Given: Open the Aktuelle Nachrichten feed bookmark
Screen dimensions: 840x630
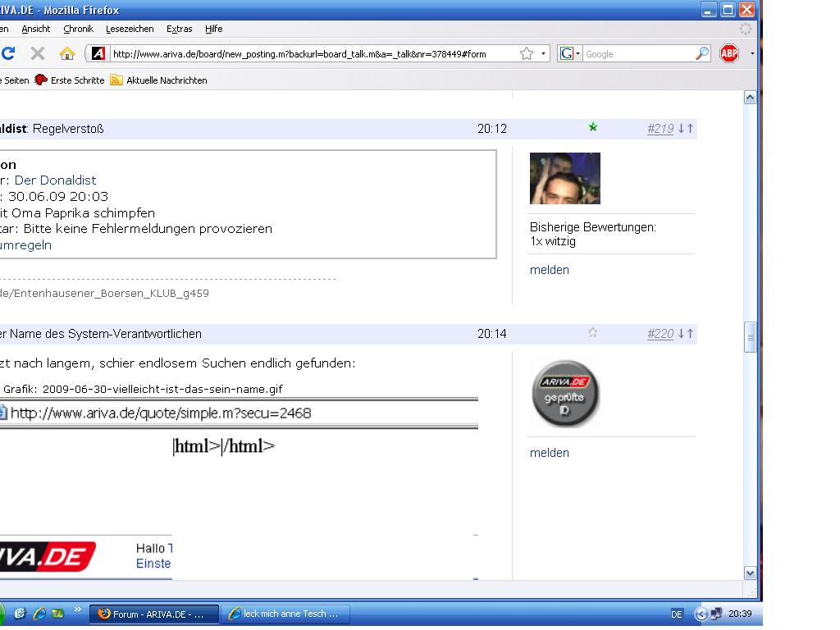Looking at the screenshot, I should [x=158, y=80].
